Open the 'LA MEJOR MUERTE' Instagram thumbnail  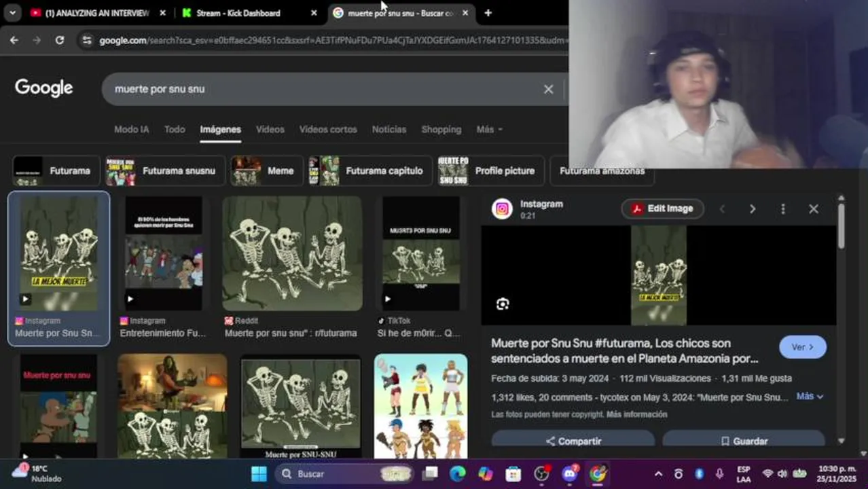(58, 253)
